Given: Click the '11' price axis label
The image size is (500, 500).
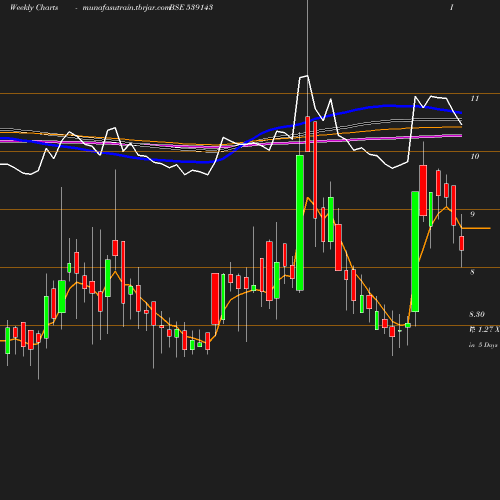Looking at the screenshot, I should [475, 98].
